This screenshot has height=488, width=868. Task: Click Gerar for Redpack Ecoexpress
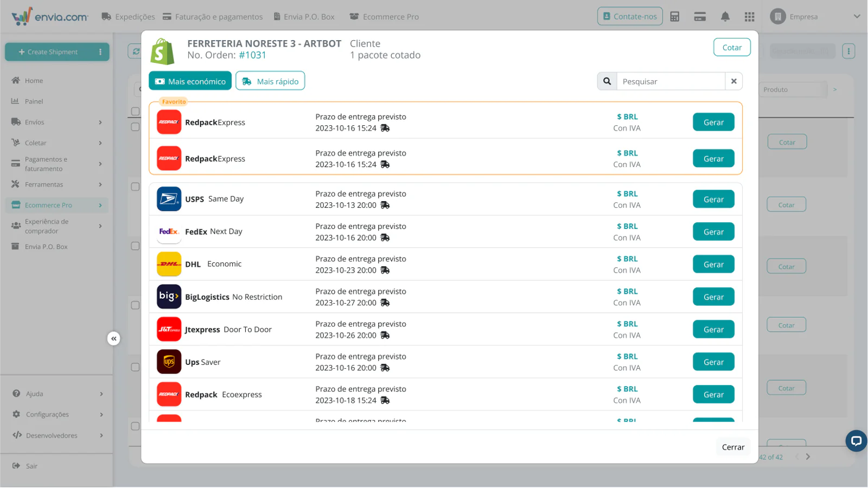[713, 394]
